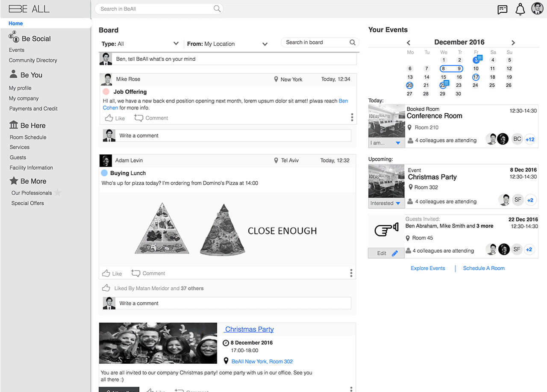Viewport: 547px width, 392px height.
Task: Click the pencil Edit icon on guests event
Action: pos(394,253)
